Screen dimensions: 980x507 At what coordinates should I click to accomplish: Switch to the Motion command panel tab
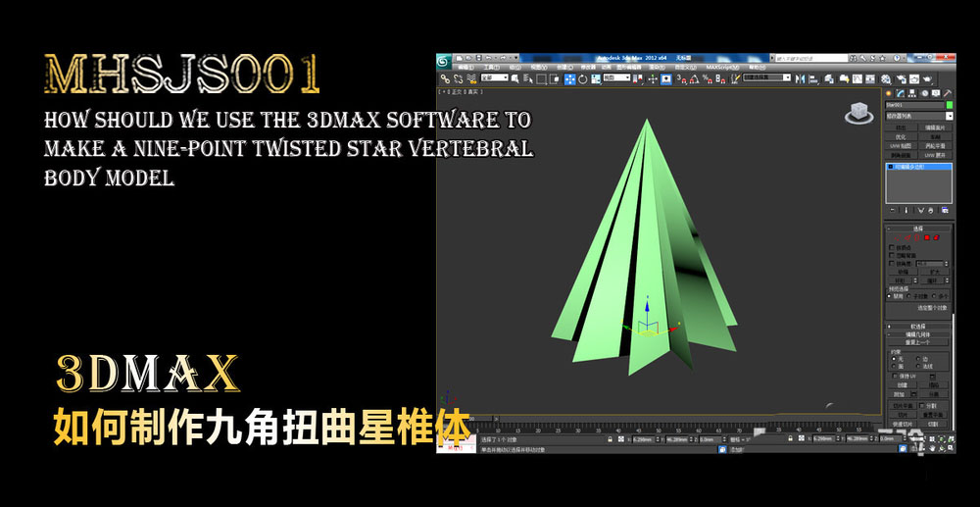[x=924, y=93]
